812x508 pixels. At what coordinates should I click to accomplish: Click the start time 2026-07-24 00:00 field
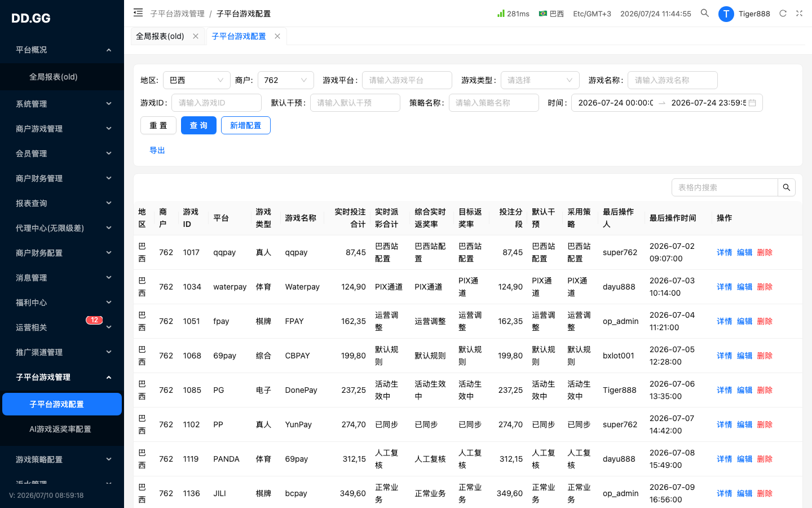616,103
